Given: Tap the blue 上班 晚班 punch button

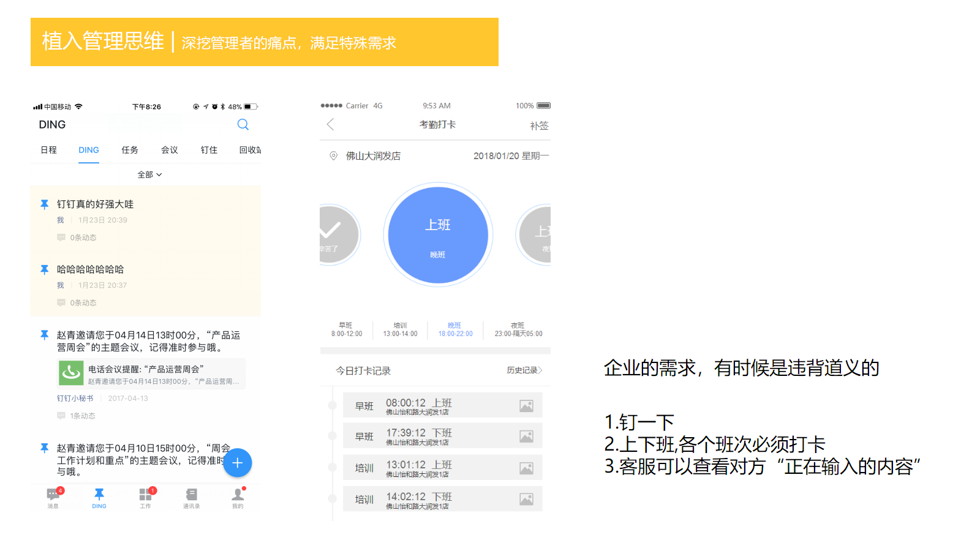Looking at the screenshot, I should point(438,235).
